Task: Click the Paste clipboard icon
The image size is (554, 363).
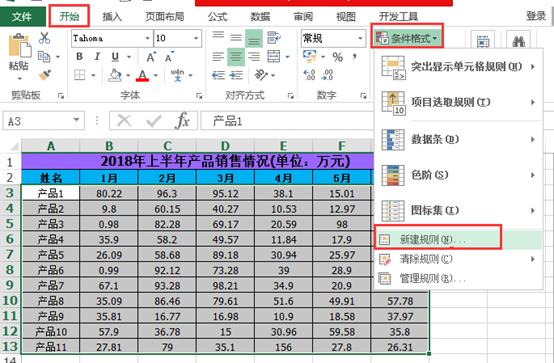Action: click(x=19, y=45)
